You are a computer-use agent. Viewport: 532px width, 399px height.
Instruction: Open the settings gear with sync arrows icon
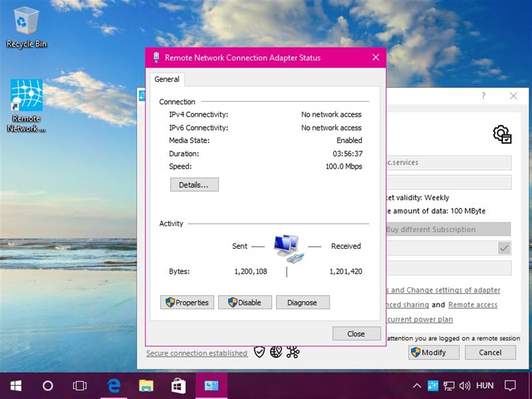click(502, 134)
